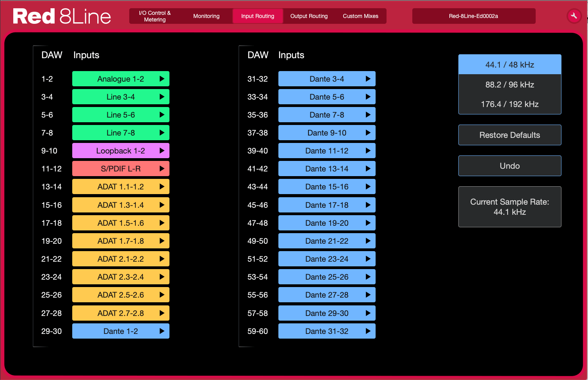588x380 pixels.
Task: Open the wrench settings icon
Action: 574,16
